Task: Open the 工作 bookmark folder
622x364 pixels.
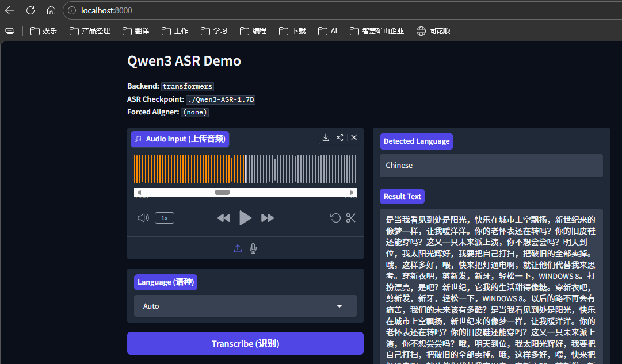Action: coord(175,31)
